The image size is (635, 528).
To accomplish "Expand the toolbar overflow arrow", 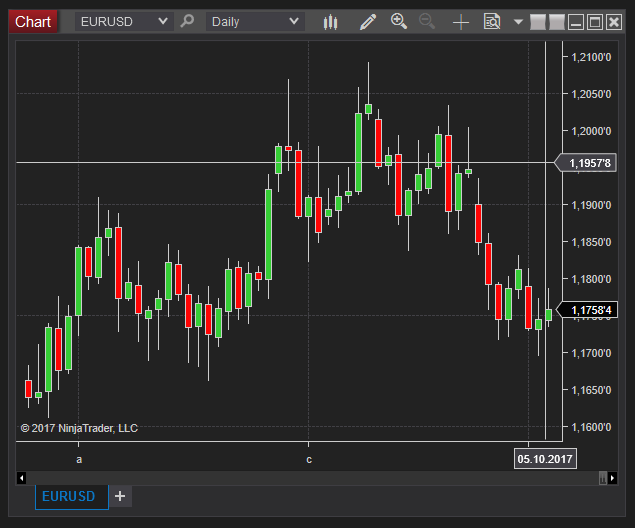I will coord(518,21).
